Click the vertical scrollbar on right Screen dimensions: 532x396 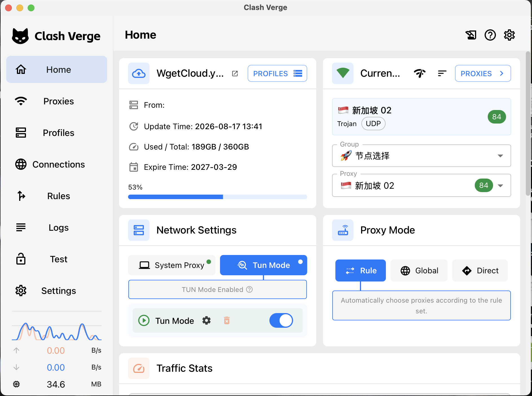point(528,123)
